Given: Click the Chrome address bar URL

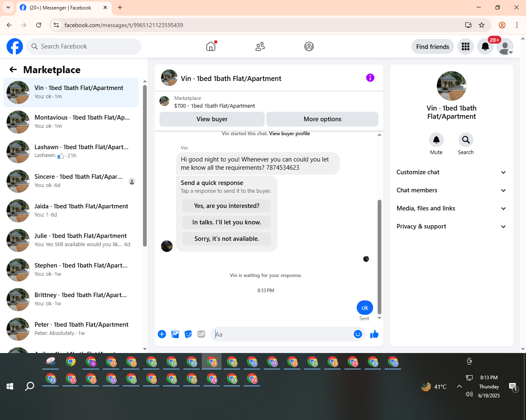Looking at the screenshot, I should click(x=124, y=25).
